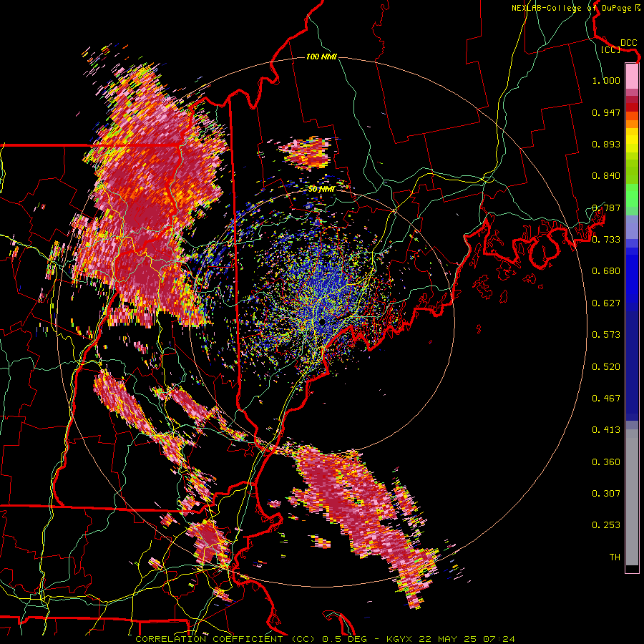Click the 0.307 scale value
This screenshot has width=644, height=644.
pyautogui.click(x=606, y=494)
